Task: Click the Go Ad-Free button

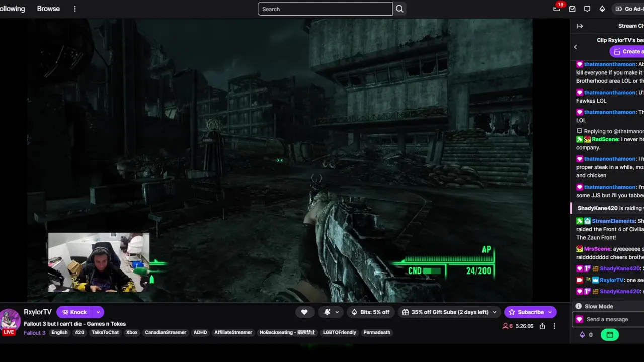Action: pyautogui.click(x=628, y=9)
